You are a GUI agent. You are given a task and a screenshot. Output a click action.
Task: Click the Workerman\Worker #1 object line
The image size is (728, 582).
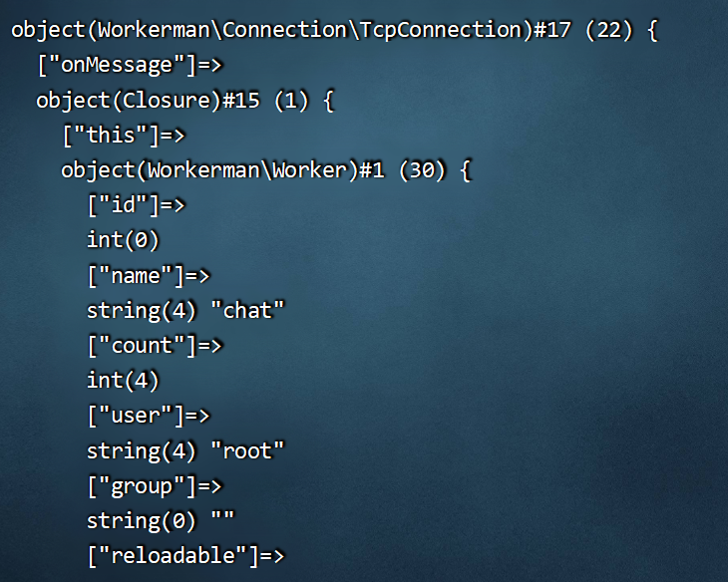(x=266, y=170)
